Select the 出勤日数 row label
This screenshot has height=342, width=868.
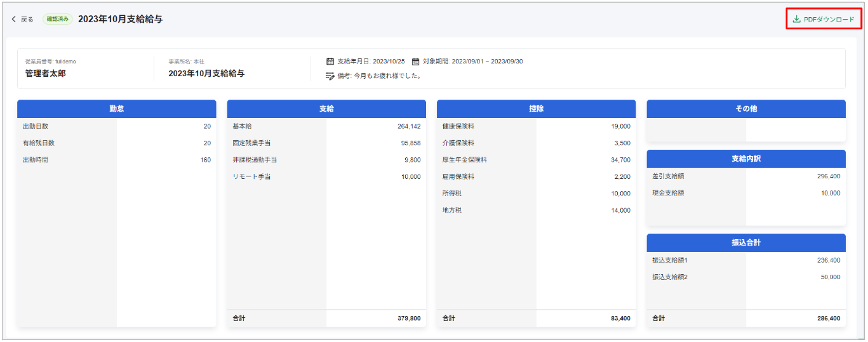[x=36, y=126]
